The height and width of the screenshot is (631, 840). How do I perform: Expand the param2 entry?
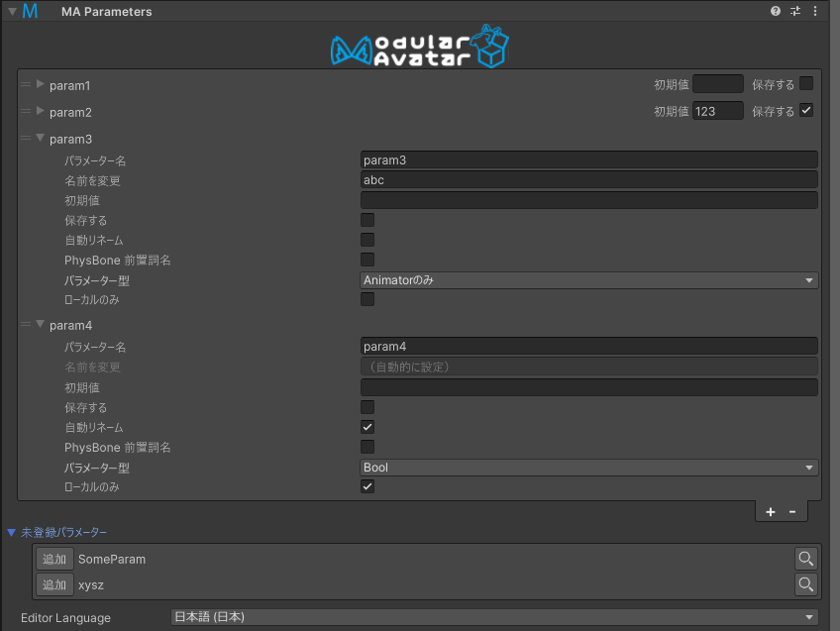41,111
